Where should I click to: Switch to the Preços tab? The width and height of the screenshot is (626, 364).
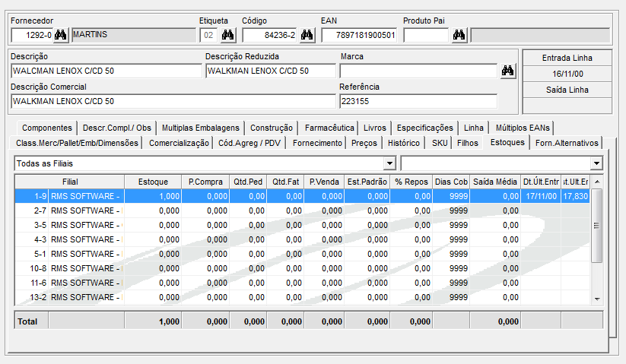pos(364,143)
